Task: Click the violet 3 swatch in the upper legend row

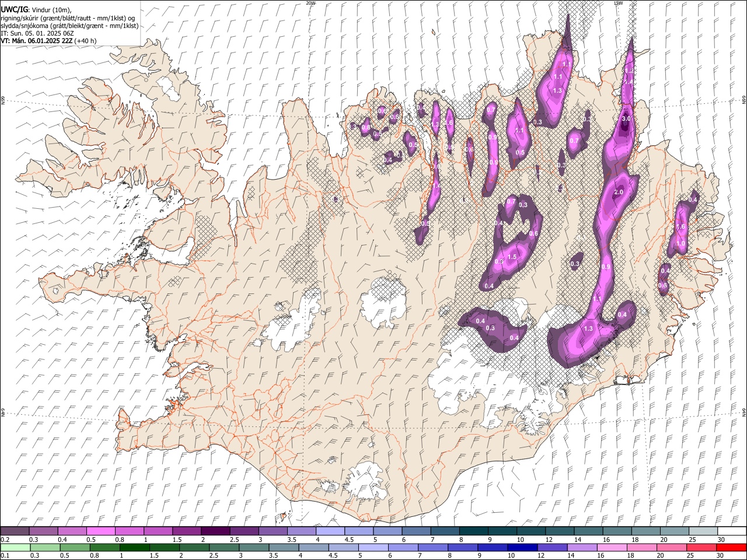Action: click(273, 531)
